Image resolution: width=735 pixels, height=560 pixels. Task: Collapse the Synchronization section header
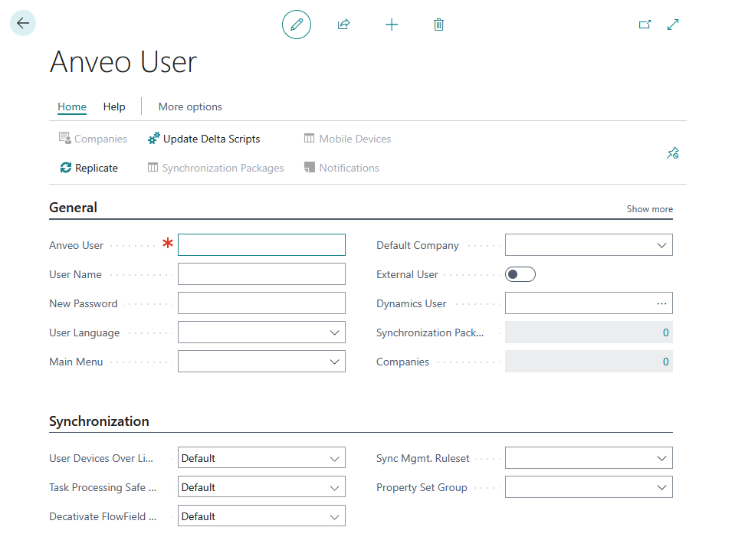pyautogui.click(x=99, y=421)
